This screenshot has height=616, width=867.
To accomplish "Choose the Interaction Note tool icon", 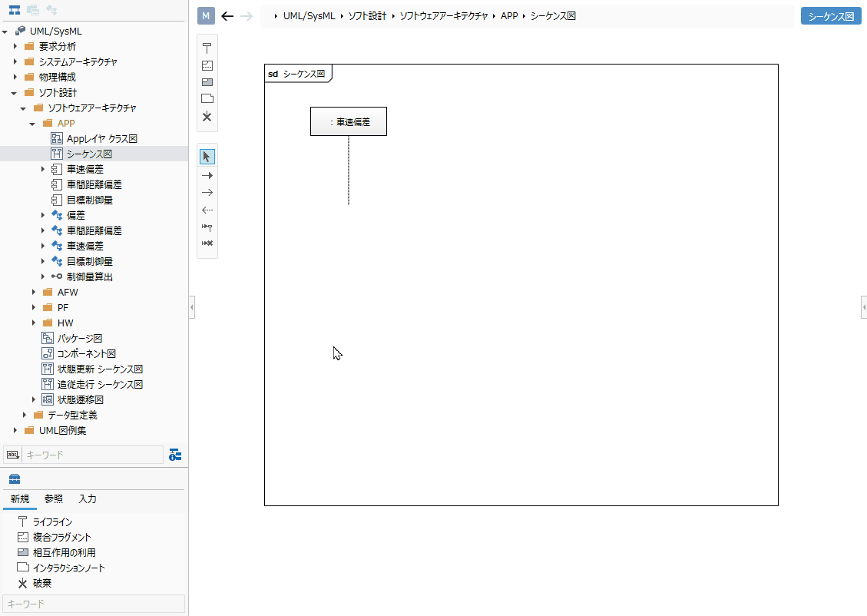I will 207,98.
